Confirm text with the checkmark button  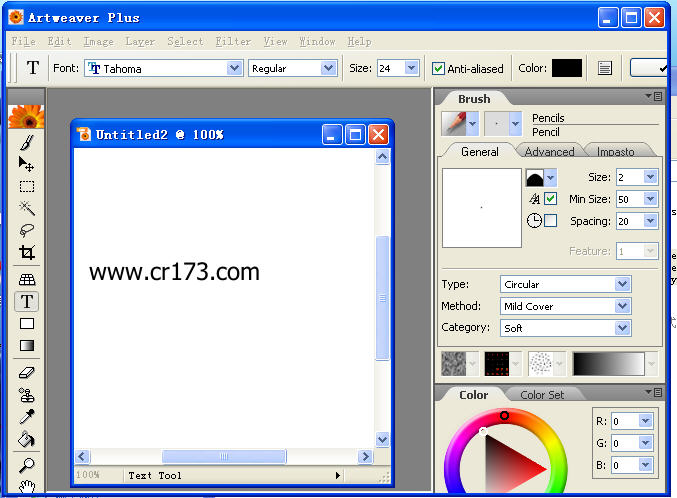tap(651, 68)
